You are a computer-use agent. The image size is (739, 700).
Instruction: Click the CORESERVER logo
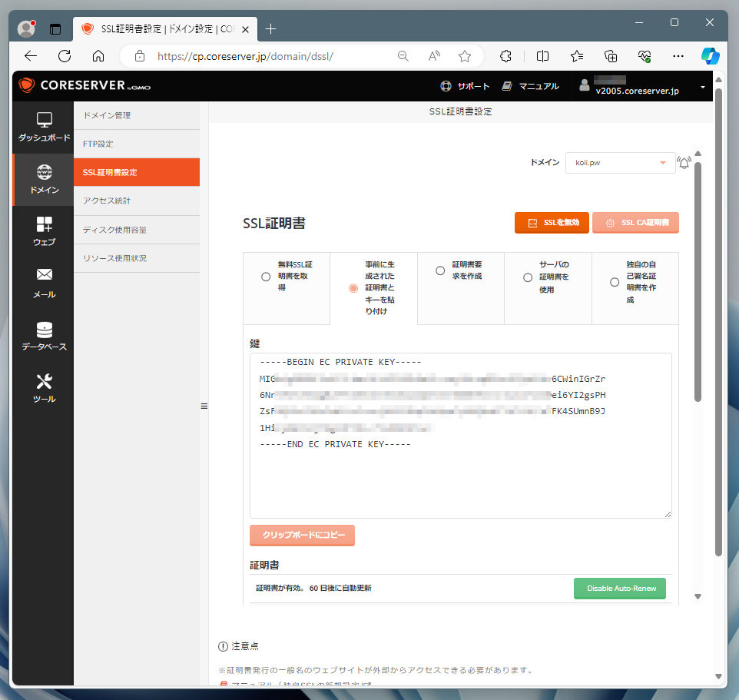(85, 85)
